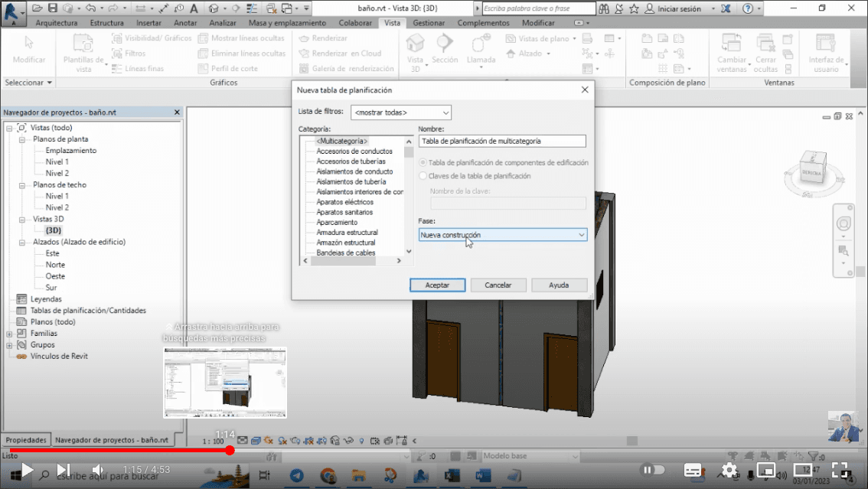Collapse Planos de techo tree node

pos(22,185)
